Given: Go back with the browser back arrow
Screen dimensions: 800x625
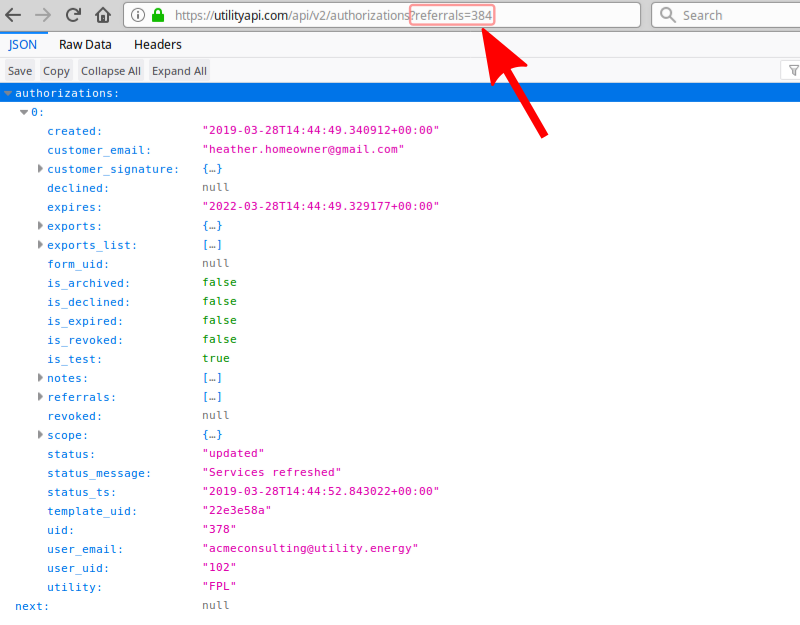Looking at the screenshot, I should tap(13, 15).
